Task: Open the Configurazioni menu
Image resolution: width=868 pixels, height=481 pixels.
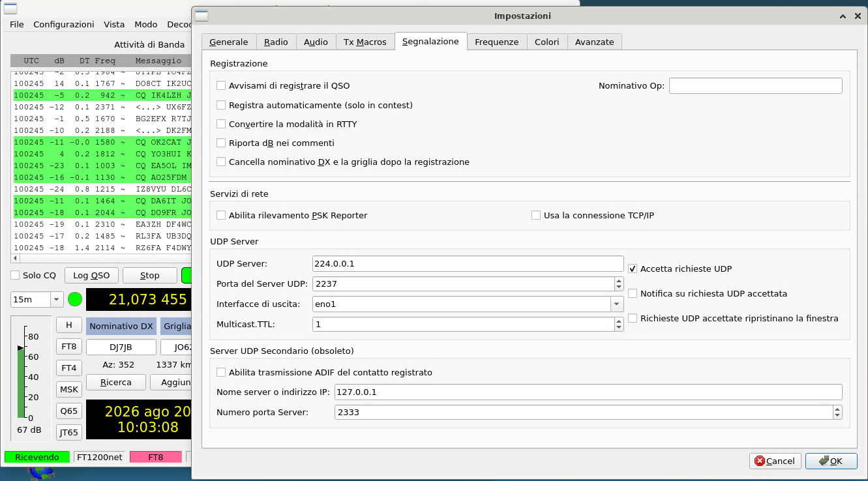Action: coord(64,24)
